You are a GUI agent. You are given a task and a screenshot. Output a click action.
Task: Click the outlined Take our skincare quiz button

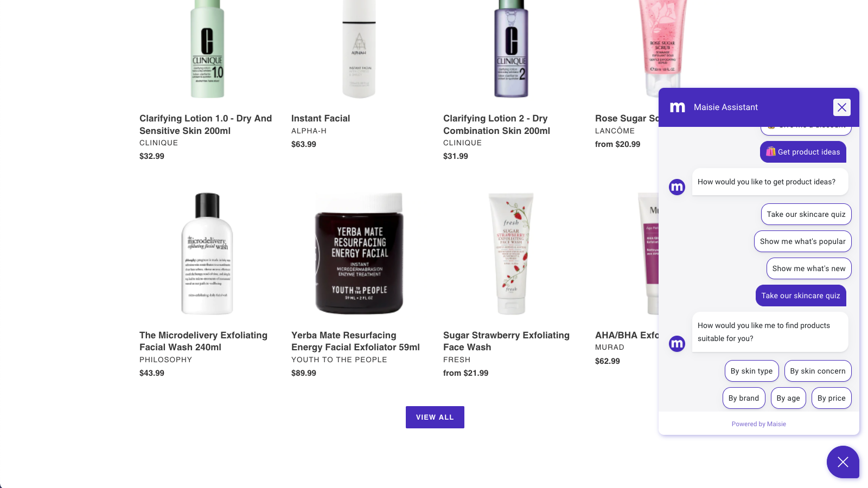(806, 214)
